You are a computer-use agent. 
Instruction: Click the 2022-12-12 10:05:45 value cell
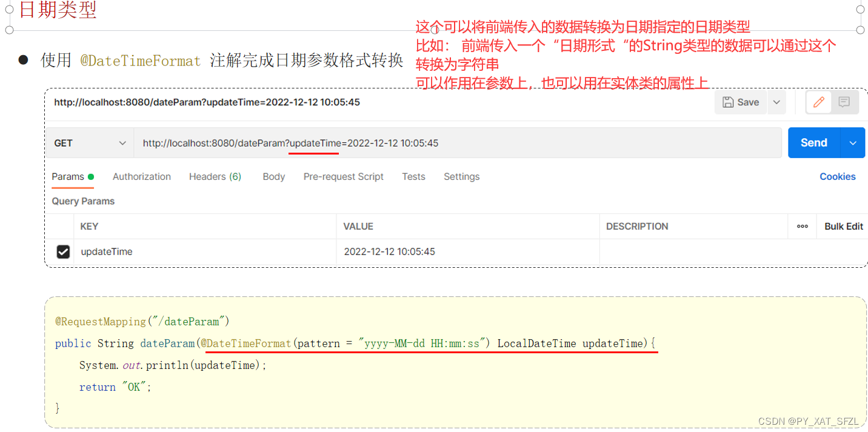pos(468,251)
